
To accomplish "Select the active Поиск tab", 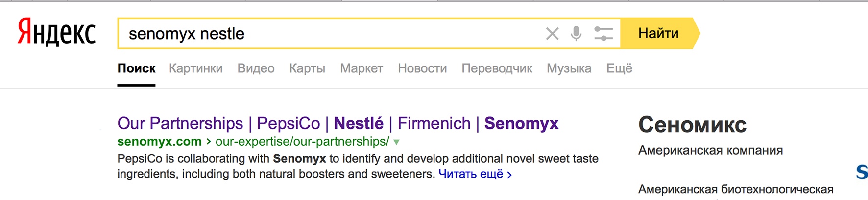I will pos(136,68).
